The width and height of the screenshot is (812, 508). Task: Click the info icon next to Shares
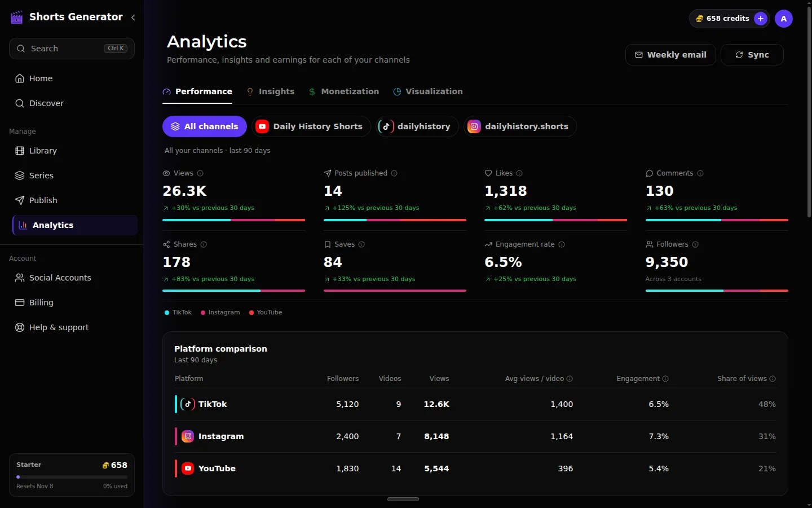tap(204, 244)
